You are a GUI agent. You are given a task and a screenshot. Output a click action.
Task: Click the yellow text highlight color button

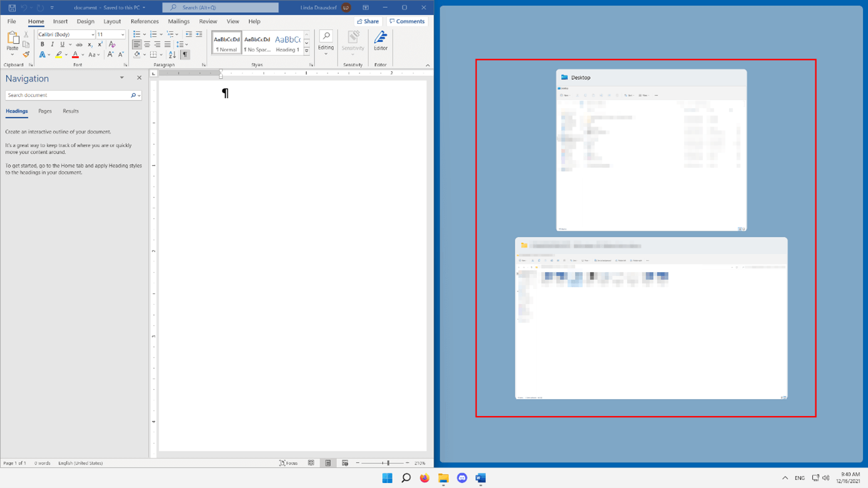tap(58, 54)
